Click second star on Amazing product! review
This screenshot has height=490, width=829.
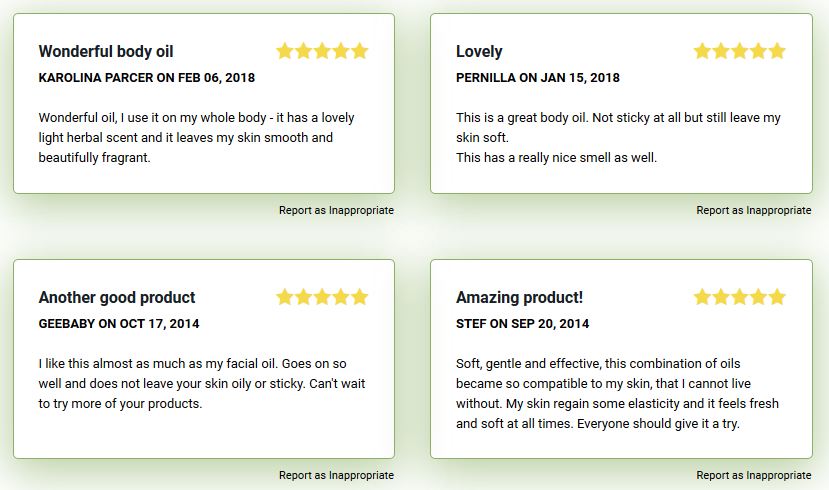tap(721, 297)
